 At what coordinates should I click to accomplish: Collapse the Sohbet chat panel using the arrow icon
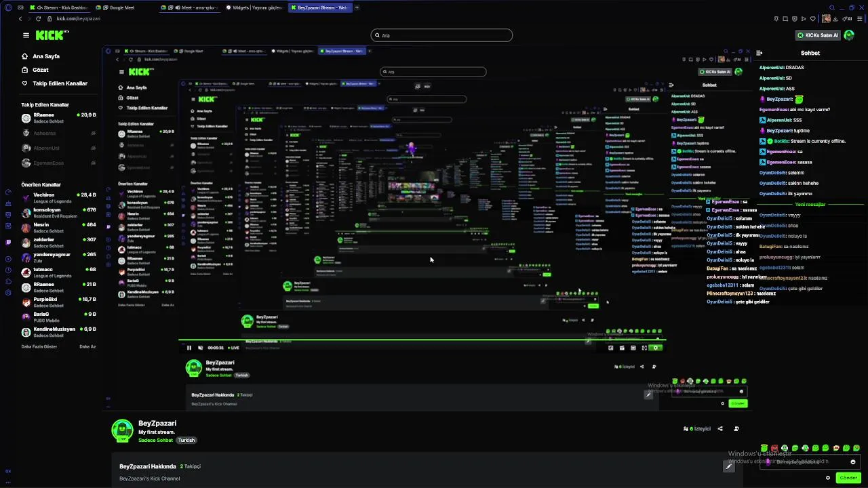click(x=759, y=53)
